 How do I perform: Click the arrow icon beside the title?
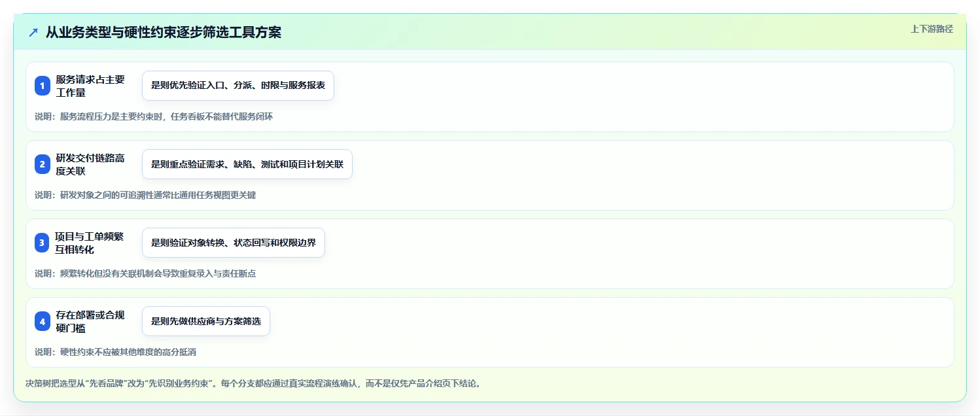coord(33,32)
